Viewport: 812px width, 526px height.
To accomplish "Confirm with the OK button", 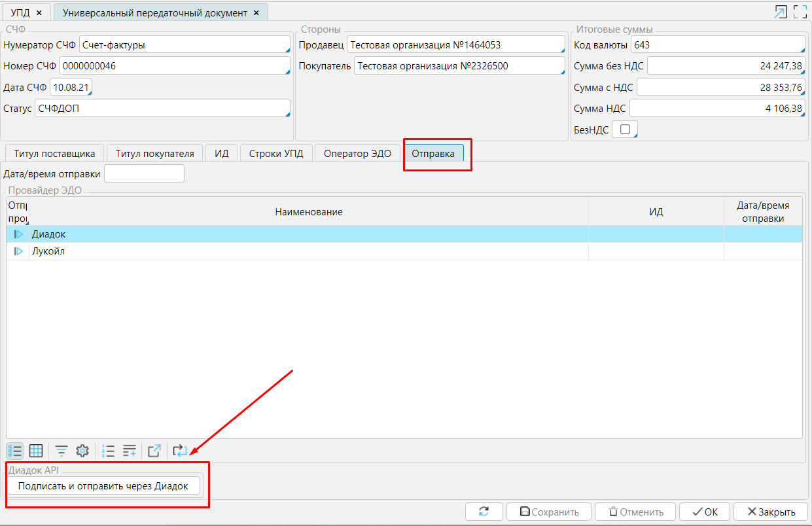I will coord(705,512).
